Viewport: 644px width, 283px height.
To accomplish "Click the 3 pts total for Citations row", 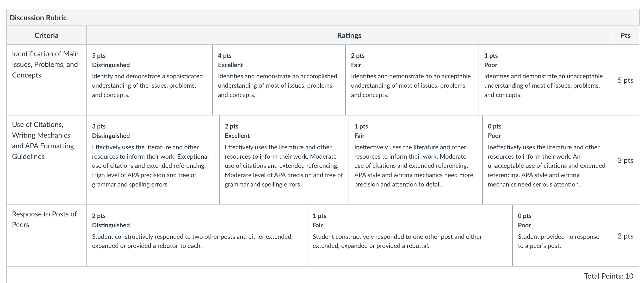I will [x=625, y=160].
